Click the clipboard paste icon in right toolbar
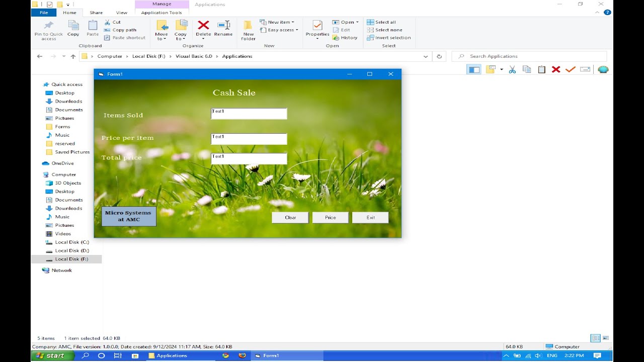 pos(541,69)
